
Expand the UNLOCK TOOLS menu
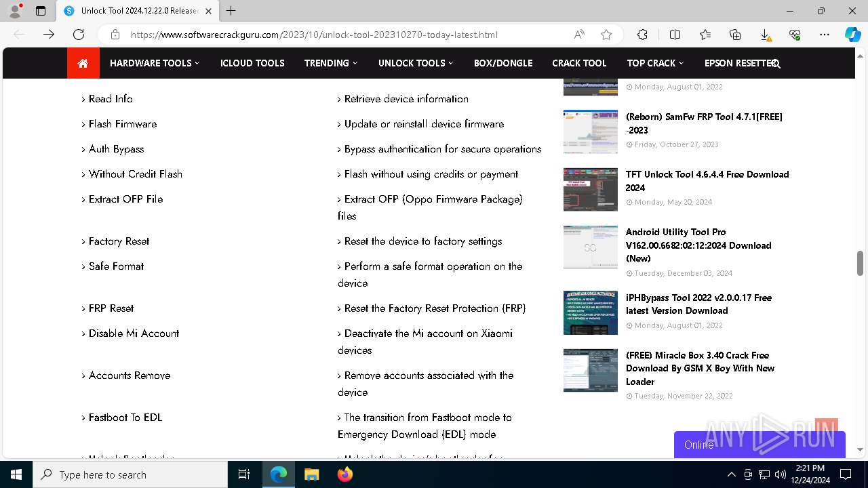(x=416, y=63)
